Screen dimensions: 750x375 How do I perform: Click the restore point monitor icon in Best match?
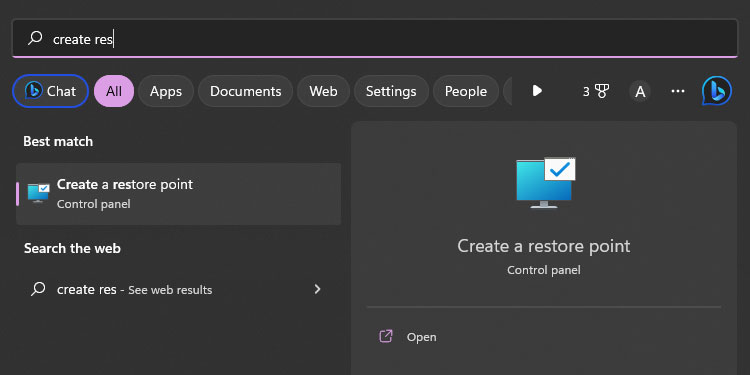tap(38, 193)
